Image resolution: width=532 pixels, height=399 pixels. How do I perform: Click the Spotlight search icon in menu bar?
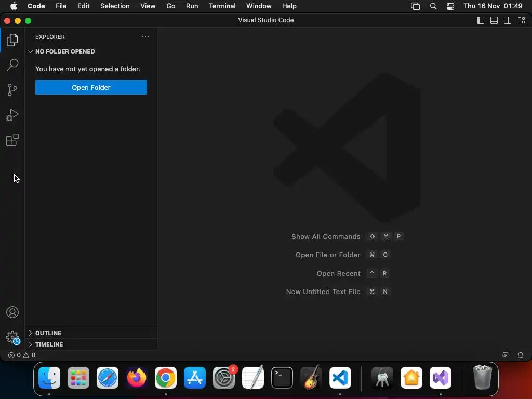click(x=433, y=6)
